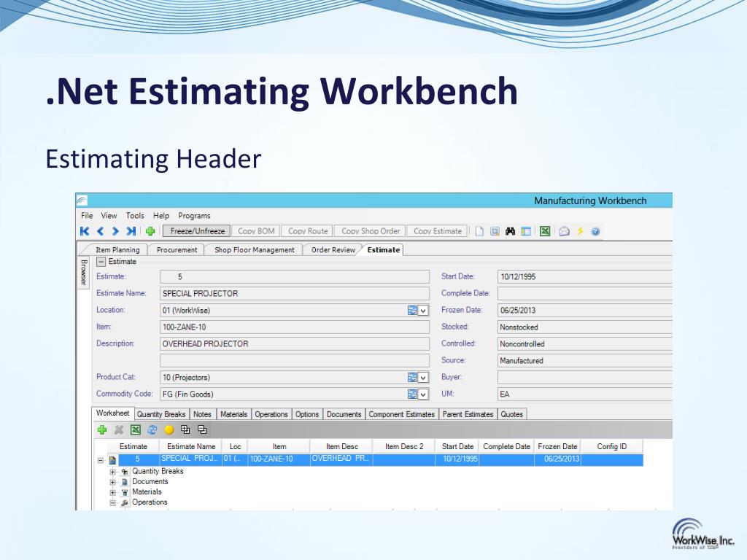Open the View menu
This screenshot has height=560, width=747.
click(109, 216)
